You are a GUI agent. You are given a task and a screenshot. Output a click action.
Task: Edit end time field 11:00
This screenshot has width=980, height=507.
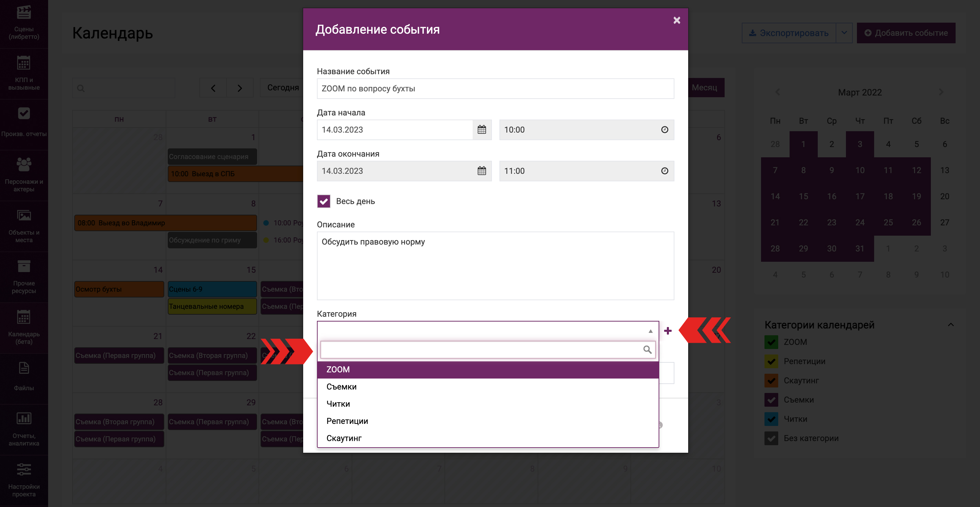pyautogui.click(x=587, y=171)
